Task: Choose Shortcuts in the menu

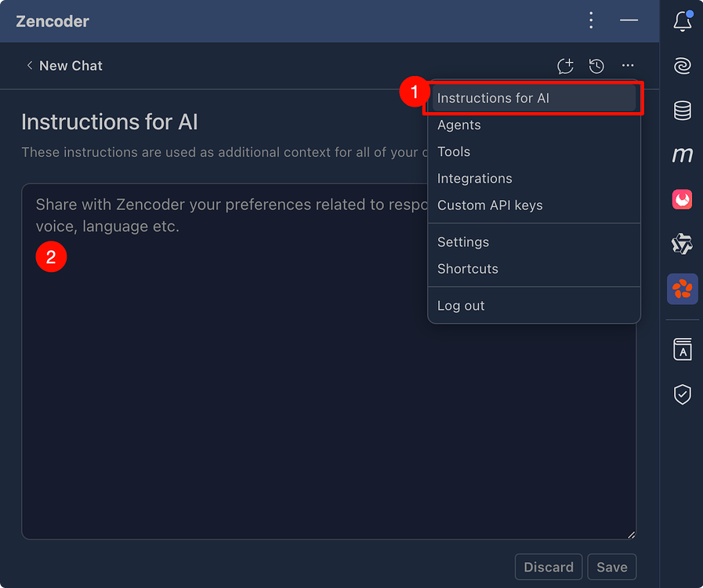Action: tap(534, 269)
